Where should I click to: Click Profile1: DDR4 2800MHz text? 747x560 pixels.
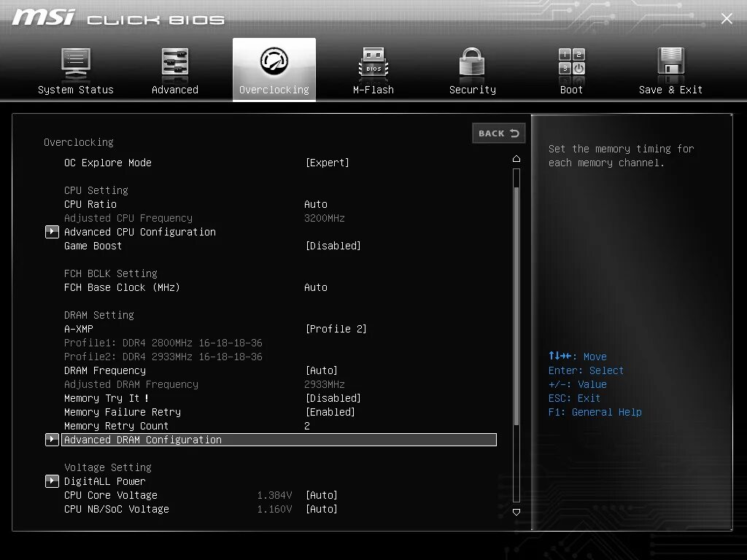click(163, 343)
